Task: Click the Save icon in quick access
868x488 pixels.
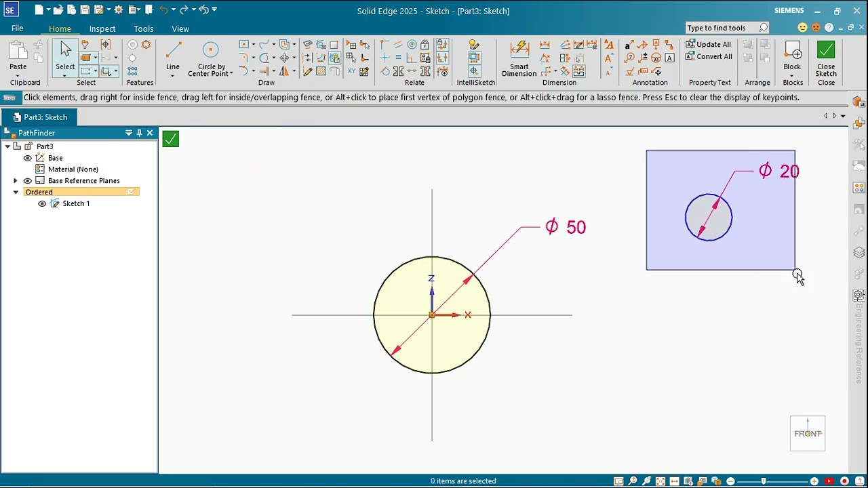Action: pyautogui.click(x=85, y=10)
